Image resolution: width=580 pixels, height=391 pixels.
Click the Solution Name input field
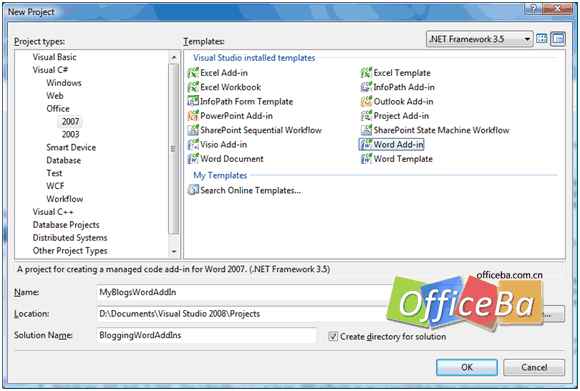tap(206, 335)
